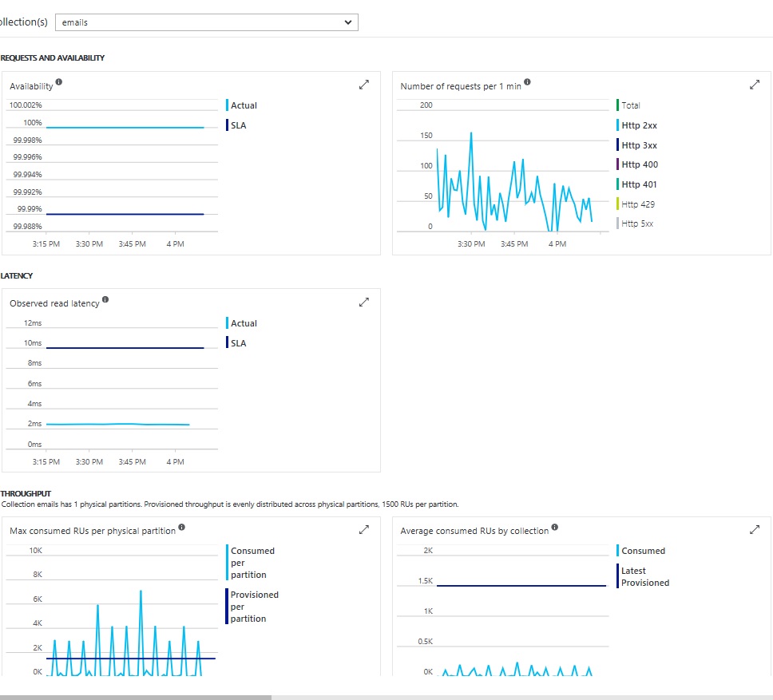Toggle Actual series in read latency legend
This screenshot has width=773, height=700.
(241, 323)
